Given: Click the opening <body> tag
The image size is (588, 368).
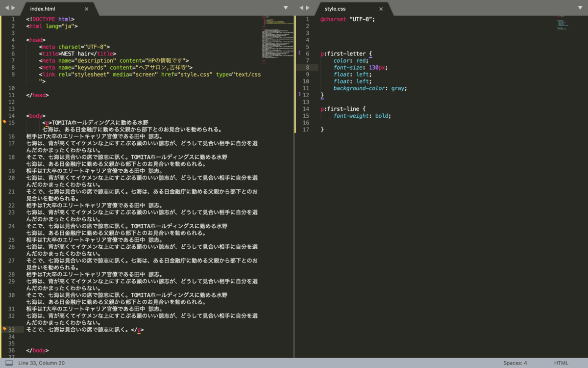Looking at the screenshot, I should click(36, 116).
